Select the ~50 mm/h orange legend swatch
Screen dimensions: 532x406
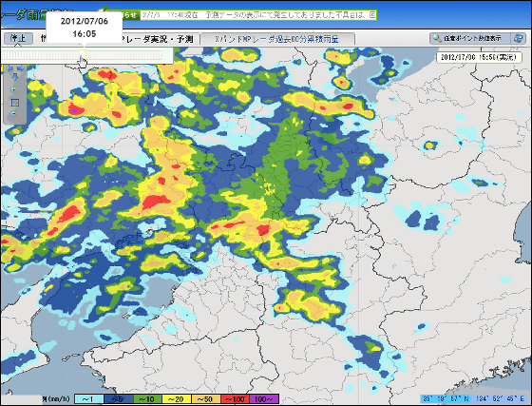tap(205, 399)
